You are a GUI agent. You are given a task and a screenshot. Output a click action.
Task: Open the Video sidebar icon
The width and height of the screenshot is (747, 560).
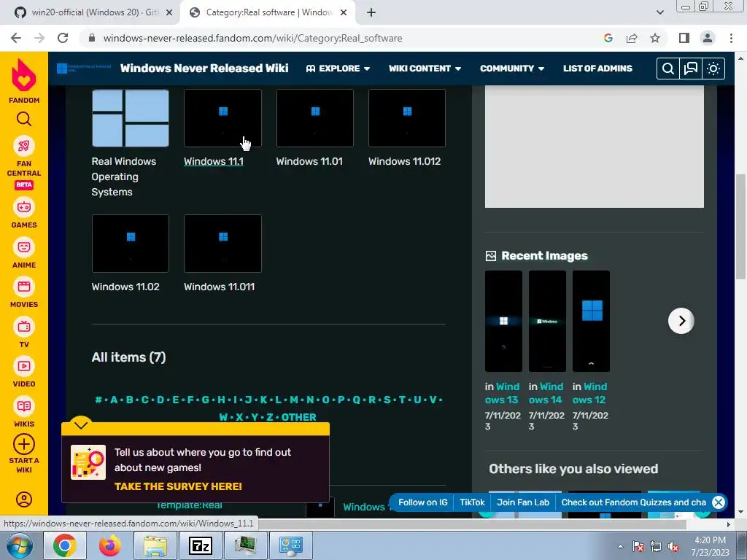[x=24, y=366]
